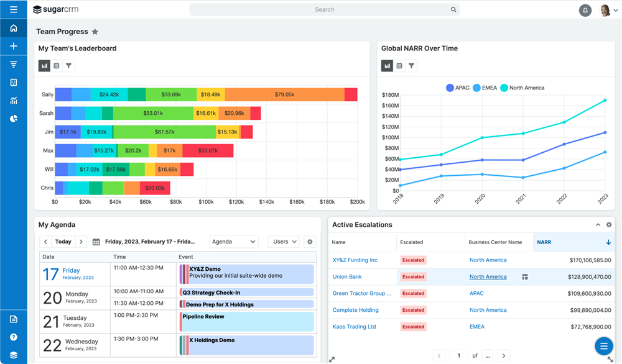
Task: Toggle the APAC legend color dot
Action: (x=450, y=88)
